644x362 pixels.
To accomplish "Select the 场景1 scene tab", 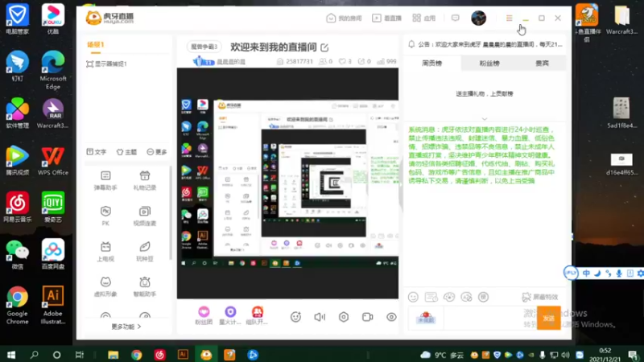I will pos(95,45).
